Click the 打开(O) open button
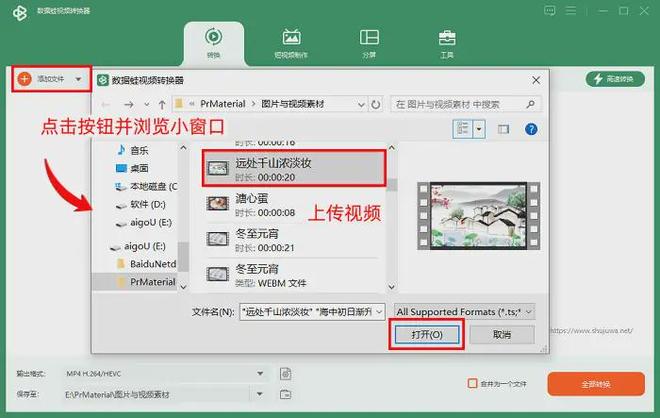 click(427, 335)
